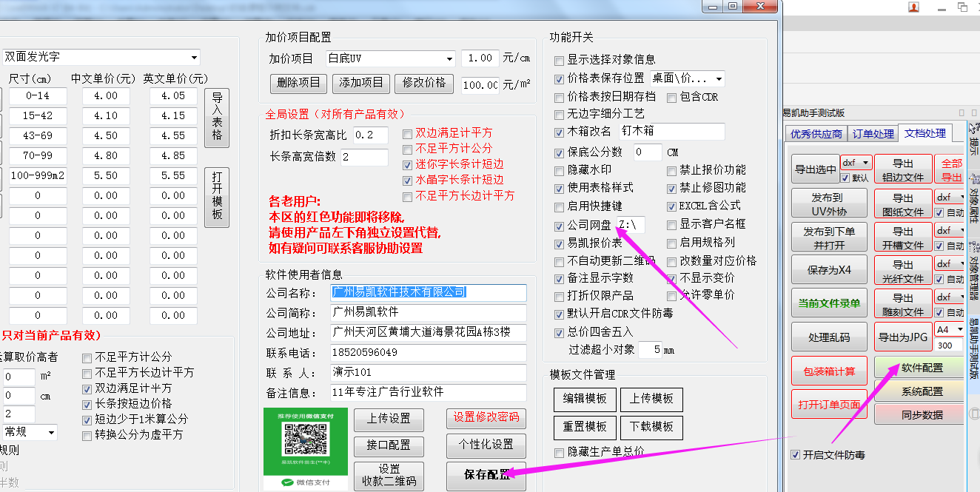Open the 提示 docker side tab
980x492 pixels.
click(x=973, y=135)
